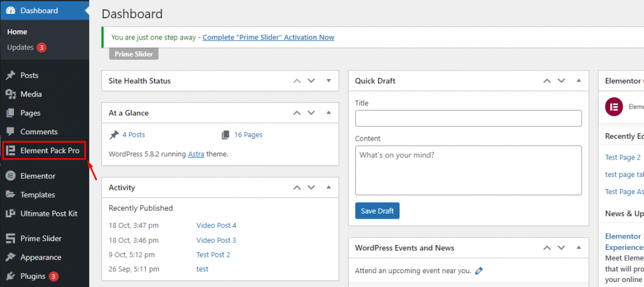Collapse the Quick Draft panel
Screen dimensions: 644x287
pos(579,81)
